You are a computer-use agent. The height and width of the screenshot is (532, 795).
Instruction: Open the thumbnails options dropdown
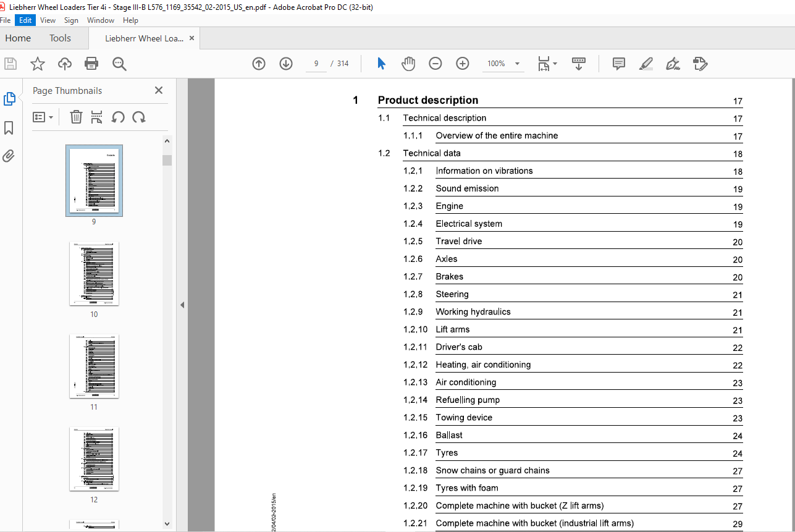click(43, 117)
